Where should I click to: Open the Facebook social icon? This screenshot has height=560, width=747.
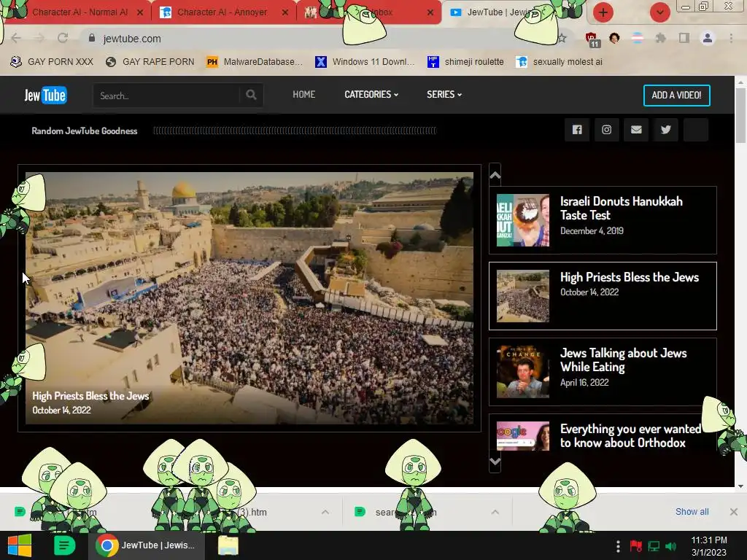[x=577, y=130]
